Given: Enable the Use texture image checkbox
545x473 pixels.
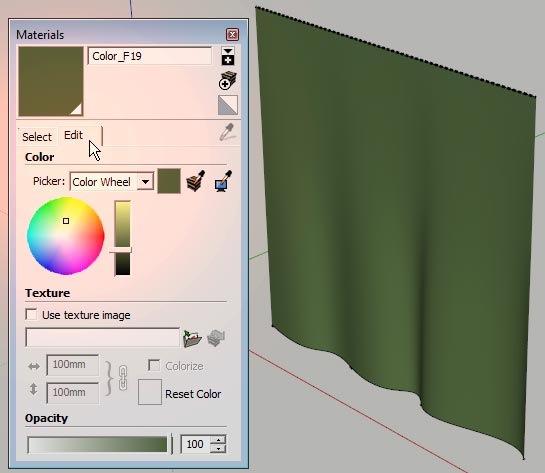Looking at the screenshot, I should pos(31,315).
